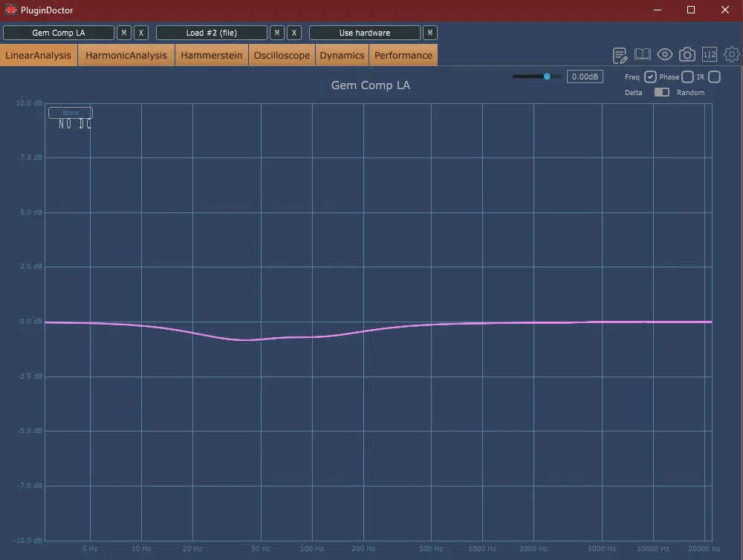Image resolution: width=743 pixels, height=560 pixels.
Task: Maximize the PluginDoctor window
Action: point(691,10)
